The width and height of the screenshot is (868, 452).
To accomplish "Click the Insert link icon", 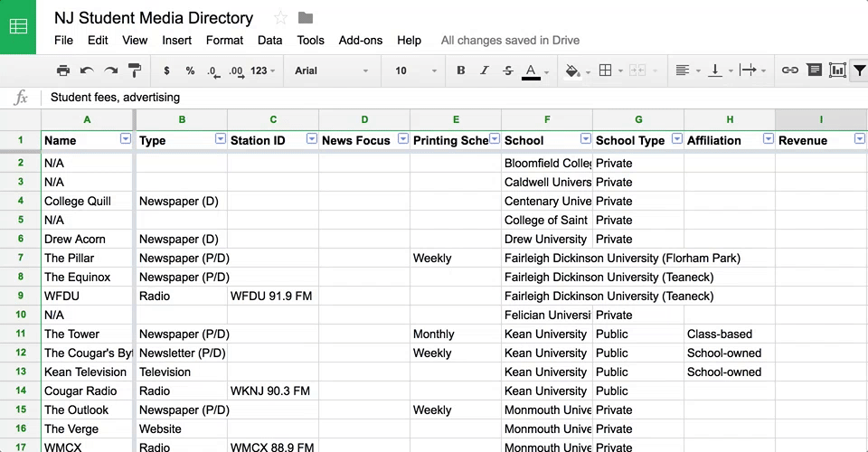I will click(x=790, y=71).
